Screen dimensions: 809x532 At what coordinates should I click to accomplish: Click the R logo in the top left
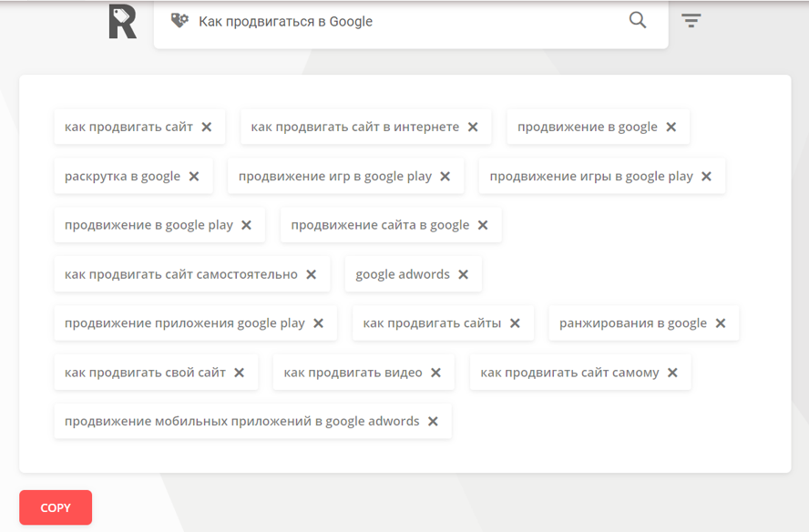123,22
